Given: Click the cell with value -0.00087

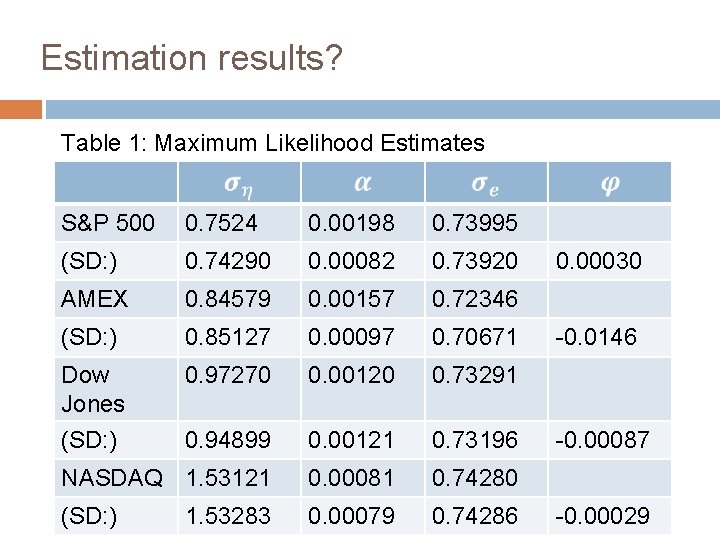Looking at the screenshot, I should tap(610, 440).
